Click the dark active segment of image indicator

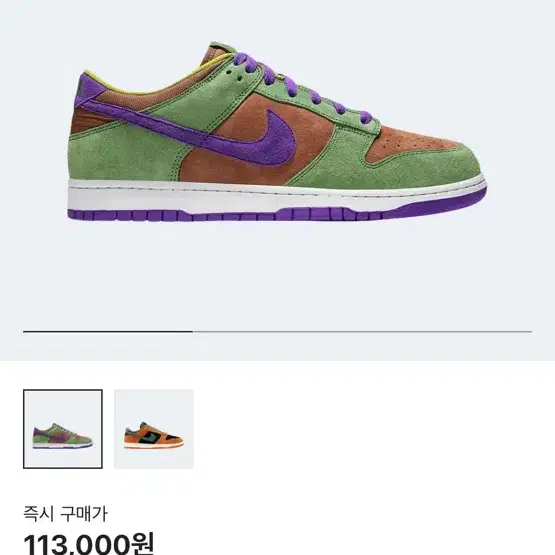click(108, 332)
